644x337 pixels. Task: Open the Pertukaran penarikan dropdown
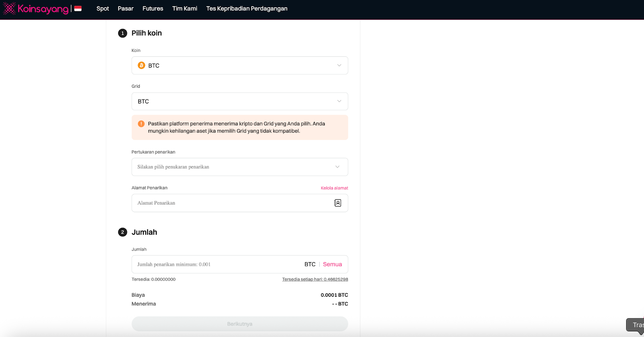click(239, 167)
